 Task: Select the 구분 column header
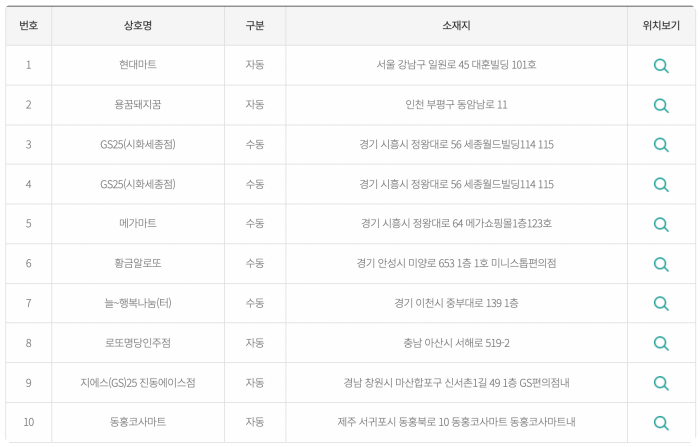[255, 25]
